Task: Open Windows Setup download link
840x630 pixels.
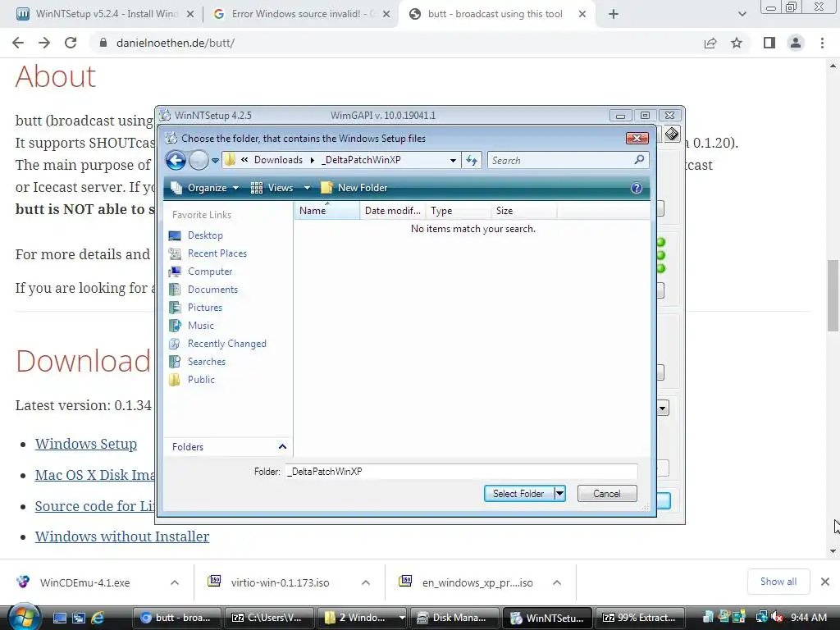Action: [85, 444]
